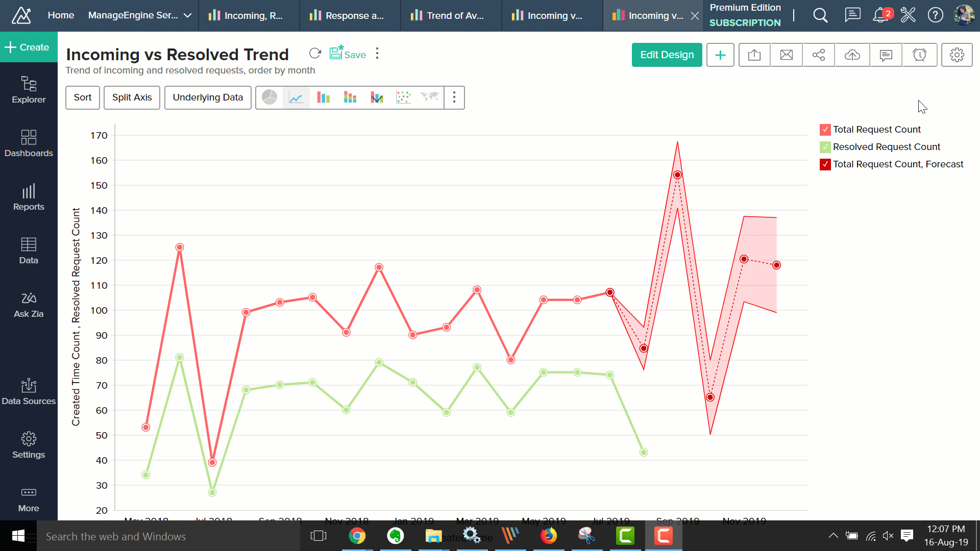Toggle the Resolved Request Count legend checkbox

[x=825, y=147]
